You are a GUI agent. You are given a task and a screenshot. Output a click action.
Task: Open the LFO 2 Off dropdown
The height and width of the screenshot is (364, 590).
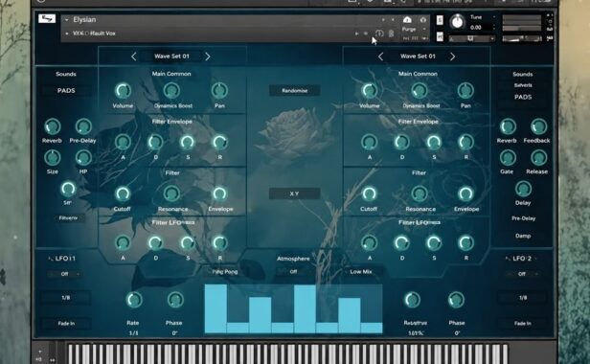tap(522, 274)
